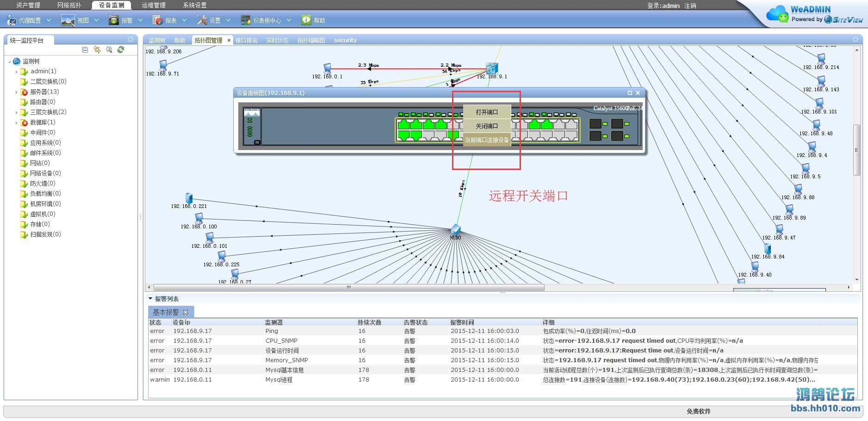Expand the 视图 dropdown arrow
The image size is (868, 421).
(96, 20)
